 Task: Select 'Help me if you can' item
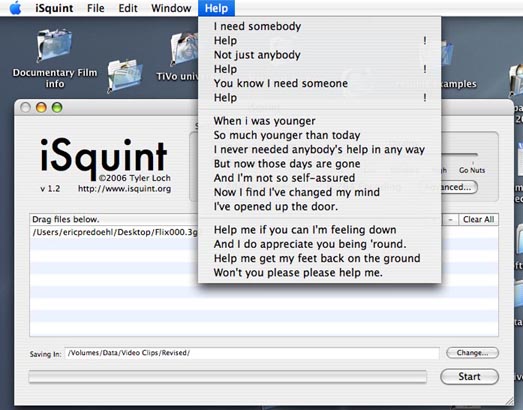(x=320, y=230)
